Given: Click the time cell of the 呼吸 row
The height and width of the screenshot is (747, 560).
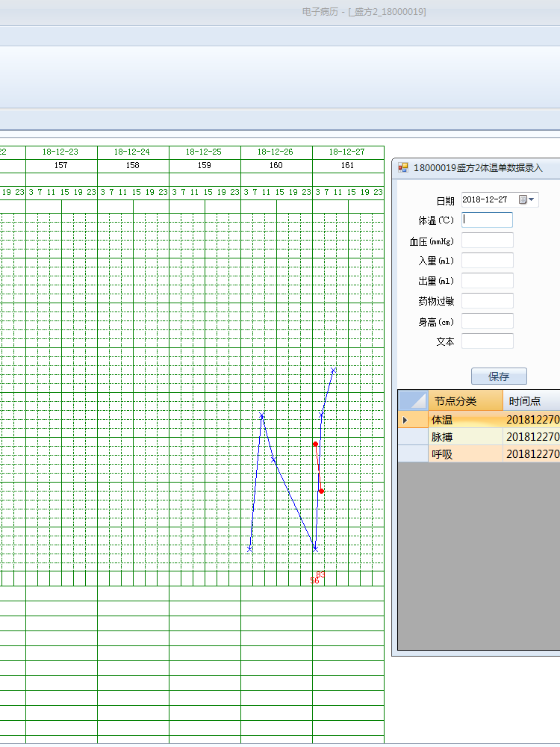Looking at the screenshot, I should coord(532,454).
